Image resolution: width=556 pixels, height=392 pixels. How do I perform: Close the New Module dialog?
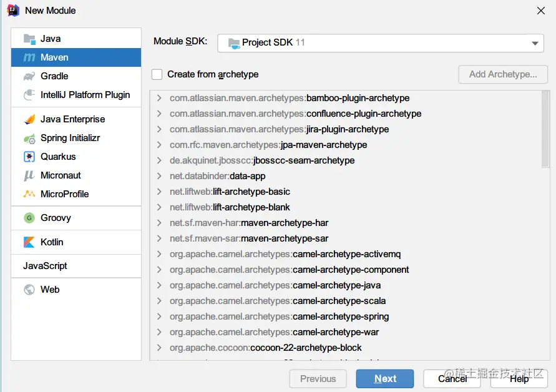[x=541, y=11]
